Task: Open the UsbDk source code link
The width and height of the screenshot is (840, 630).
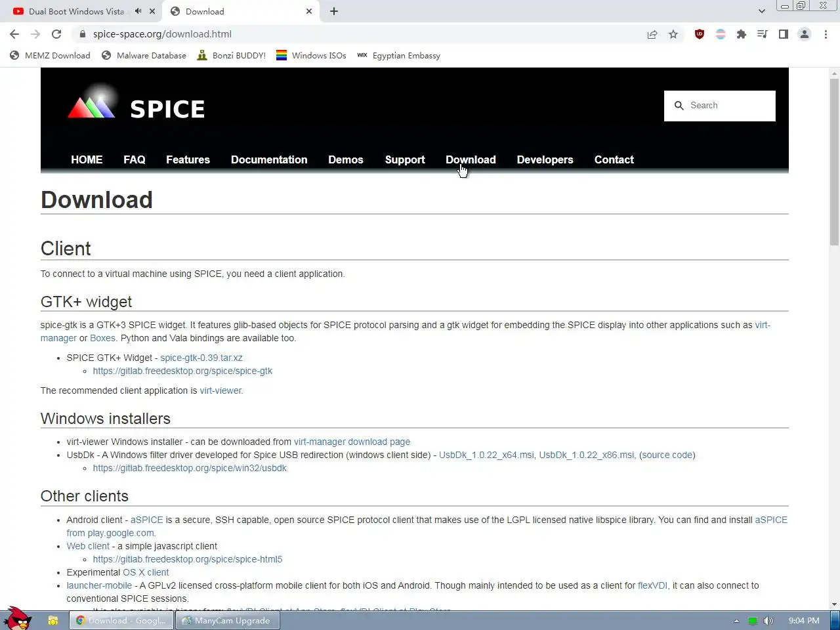Action: (667, 455)
